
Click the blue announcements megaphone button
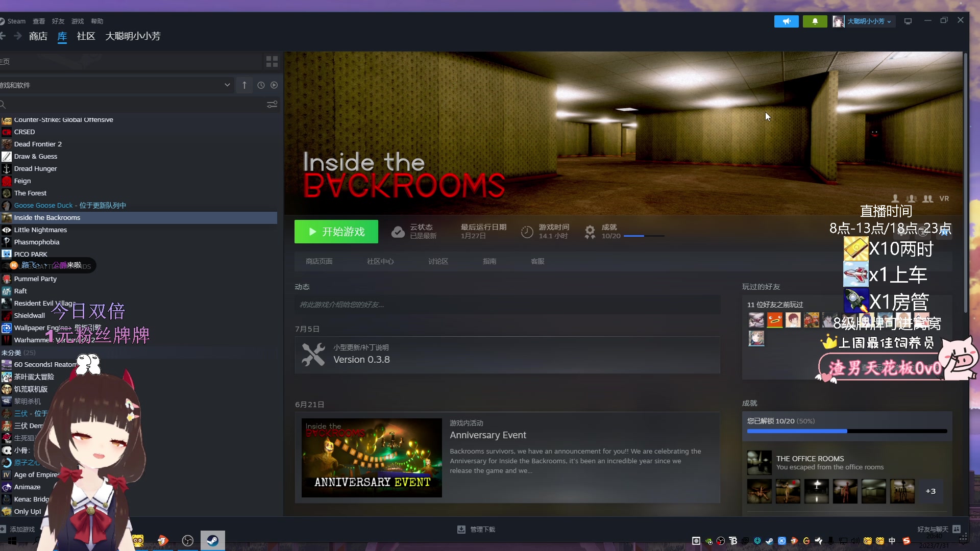click(x=787, y=21)
